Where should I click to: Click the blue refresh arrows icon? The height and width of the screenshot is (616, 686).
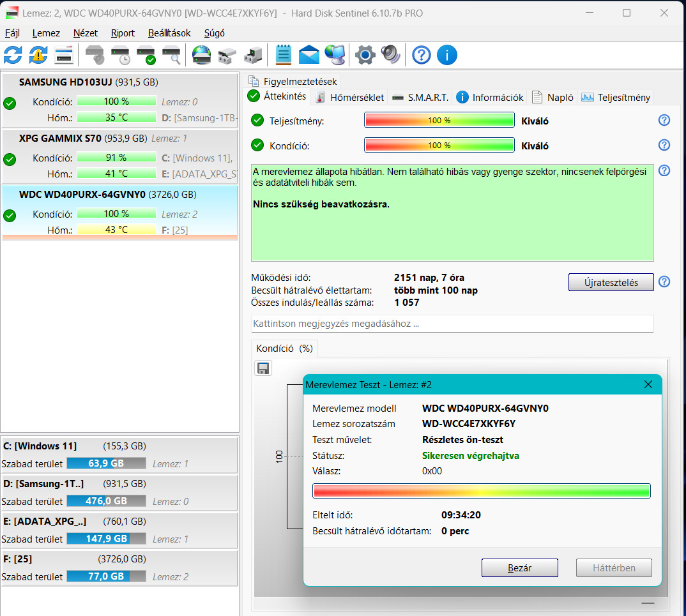coord(13,56)
